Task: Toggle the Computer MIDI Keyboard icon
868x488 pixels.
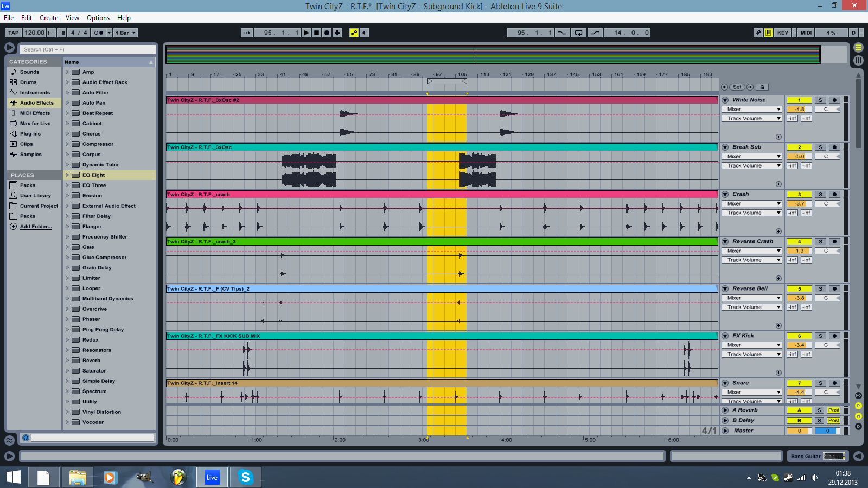Action: pos(769,33)
